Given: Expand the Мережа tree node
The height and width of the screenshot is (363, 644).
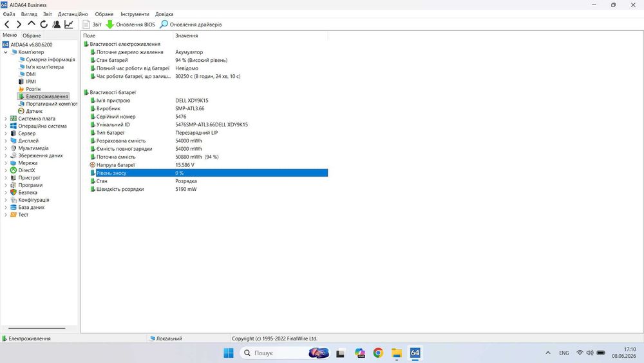Looking at the screenshot, I should (x=6, y=163).
